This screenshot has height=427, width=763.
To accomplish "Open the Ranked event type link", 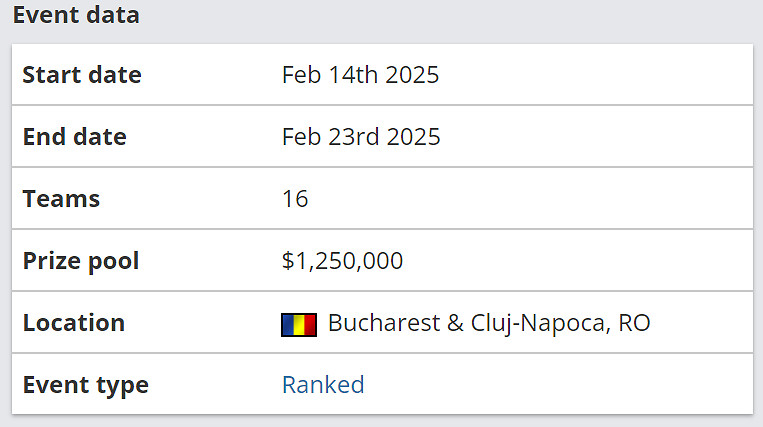I will 323,385.
